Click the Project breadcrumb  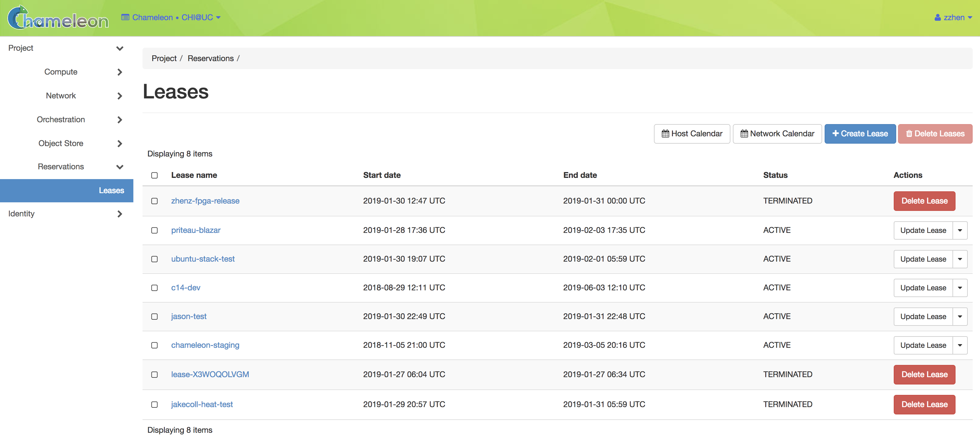click(x=164, y=58)
